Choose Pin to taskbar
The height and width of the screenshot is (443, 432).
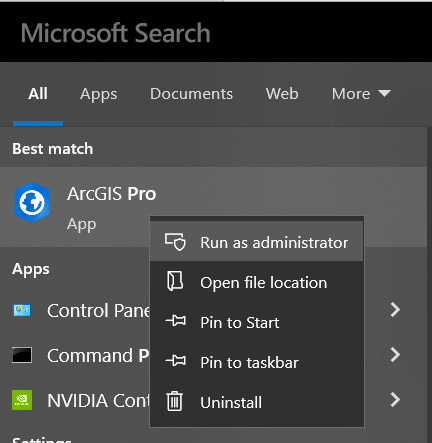[x=257, y=362]
